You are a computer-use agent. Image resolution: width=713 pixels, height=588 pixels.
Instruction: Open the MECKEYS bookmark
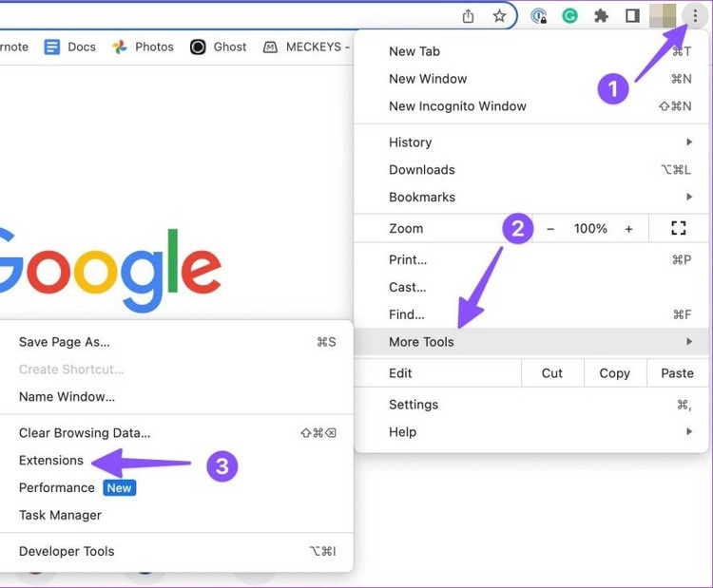(x=306, y=47)
